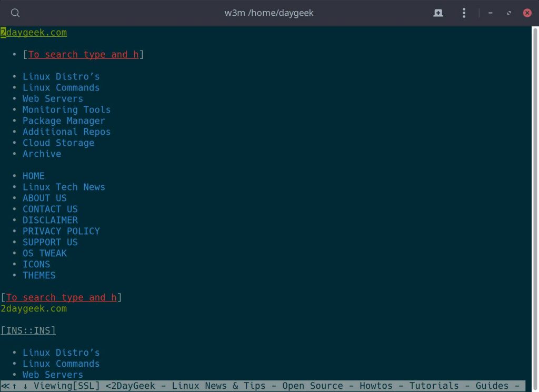Screen dimensions: 539x392
Task: Select the Package Manager link
Action: [64, 120]
